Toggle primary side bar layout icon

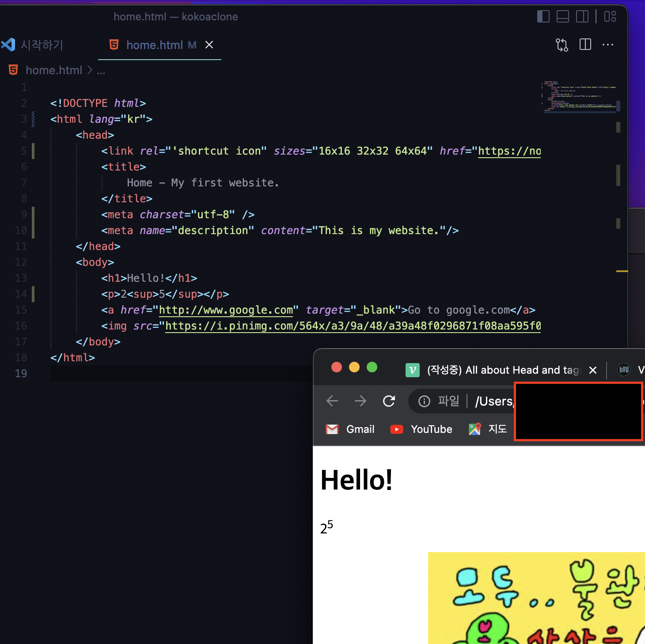pyautogui.click(x=543, y=17)
